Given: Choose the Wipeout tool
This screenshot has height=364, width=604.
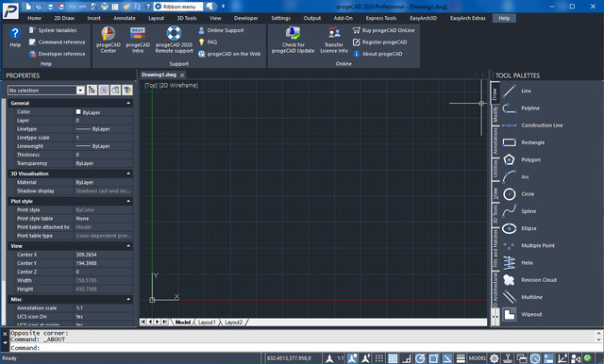Looking at the screenshot, I should [x=522, y=314].
